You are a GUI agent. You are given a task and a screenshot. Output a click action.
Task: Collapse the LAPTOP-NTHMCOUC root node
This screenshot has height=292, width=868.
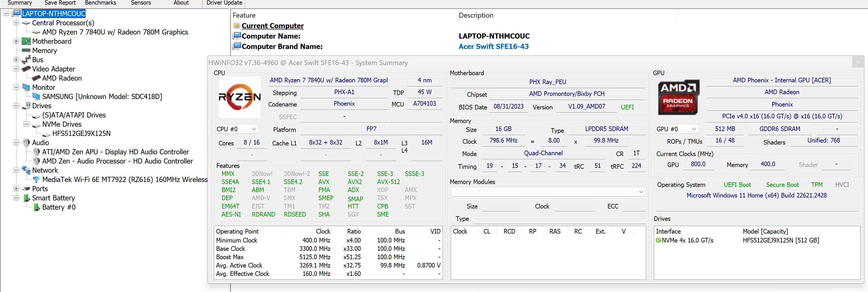6,14
